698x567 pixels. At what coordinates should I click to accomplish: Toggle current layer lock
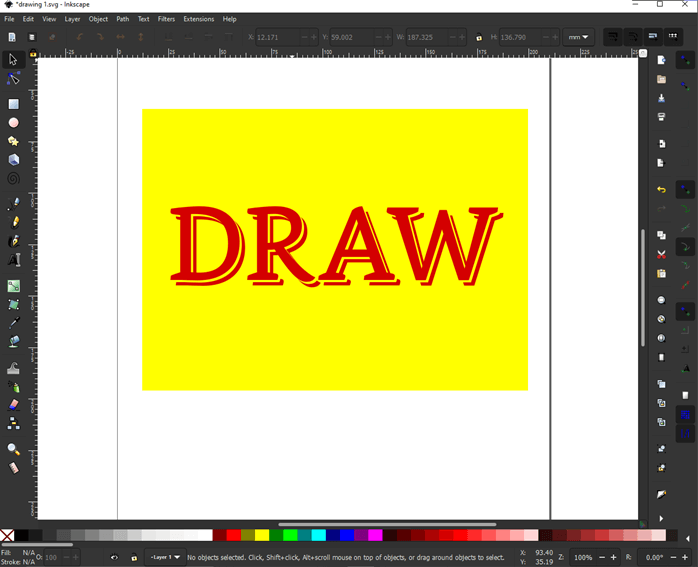[134, 557]
